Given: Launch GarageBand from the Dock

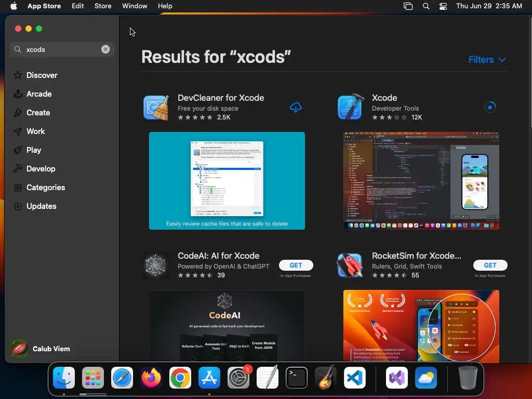Looking at the screenshot, I should click(326, 378).
